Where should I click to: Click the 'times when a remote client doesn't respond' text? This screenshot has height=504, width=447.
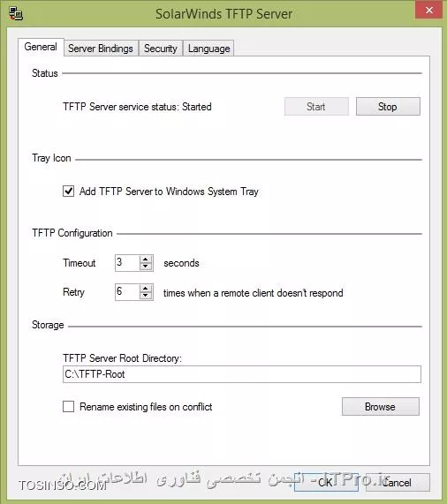(x=253, y=293)
